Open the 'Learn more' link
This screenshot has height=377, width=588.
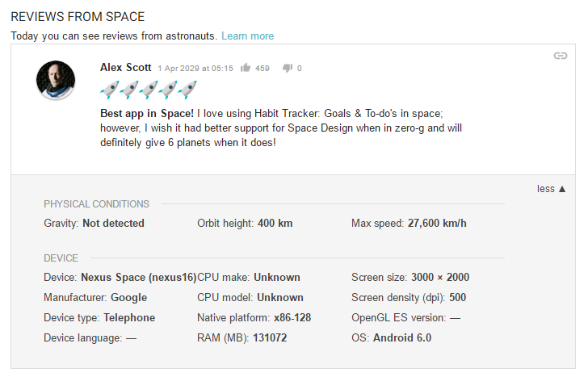[x=247, y=36]
